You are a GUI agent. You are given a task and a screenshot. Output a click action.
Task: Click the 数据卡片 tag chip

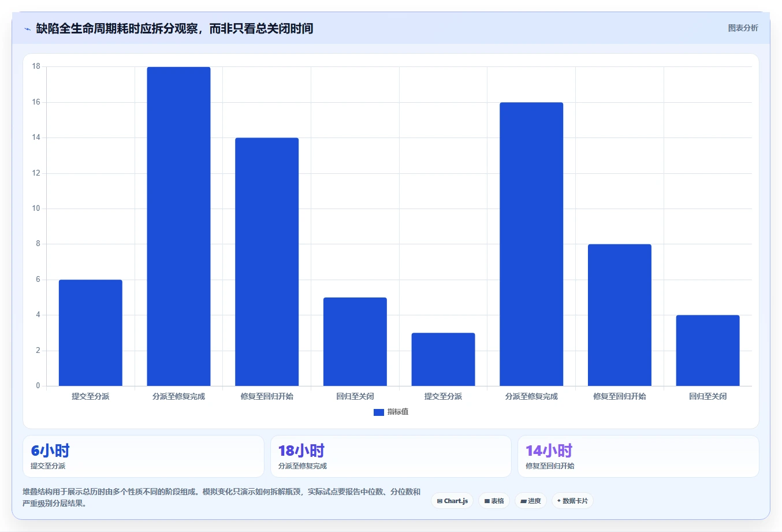572,501
